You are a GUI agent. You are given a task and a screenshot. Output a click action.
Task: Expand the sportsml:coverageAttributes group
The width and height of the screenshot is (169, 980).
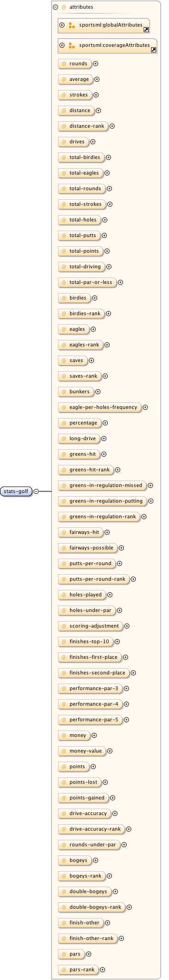[x=62, y=45]
